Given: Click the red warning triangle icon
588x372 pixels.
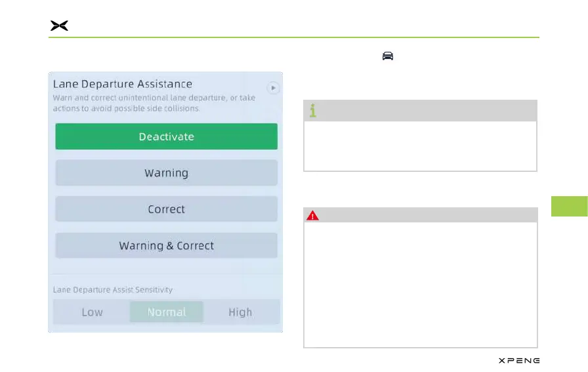Looking at the screenshot, I should pos(312,216).
